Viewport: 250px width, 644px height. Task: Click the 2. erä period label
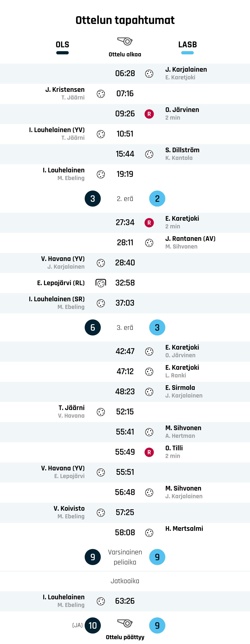tap(125, 199)
